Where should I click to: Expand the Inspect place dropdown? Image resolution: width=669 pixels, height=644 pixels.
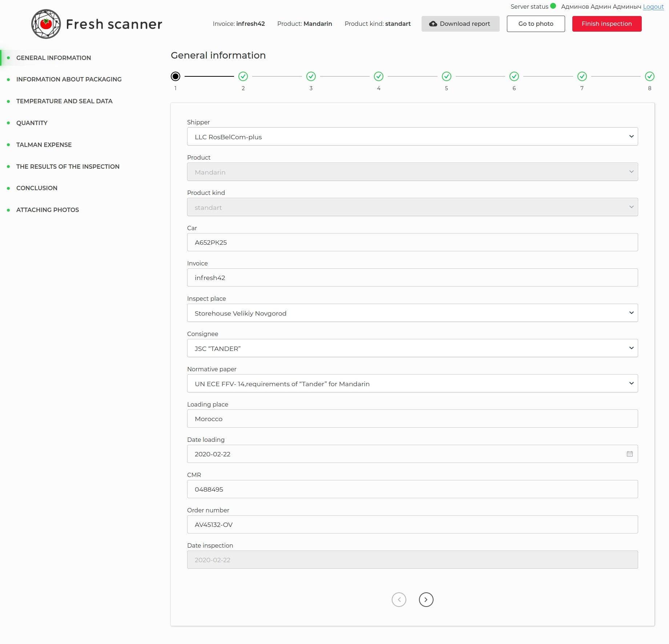pyautogui.click(x=412, y=313)
